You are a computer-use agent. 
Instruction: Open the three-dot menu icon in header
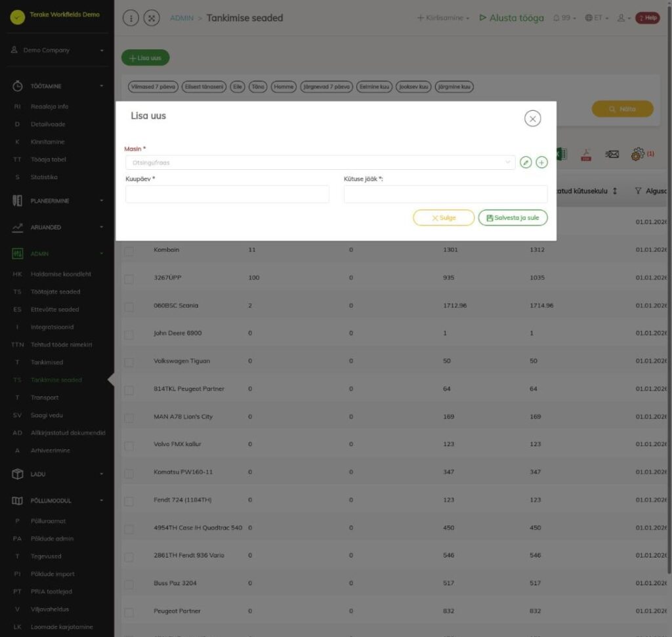131,18
